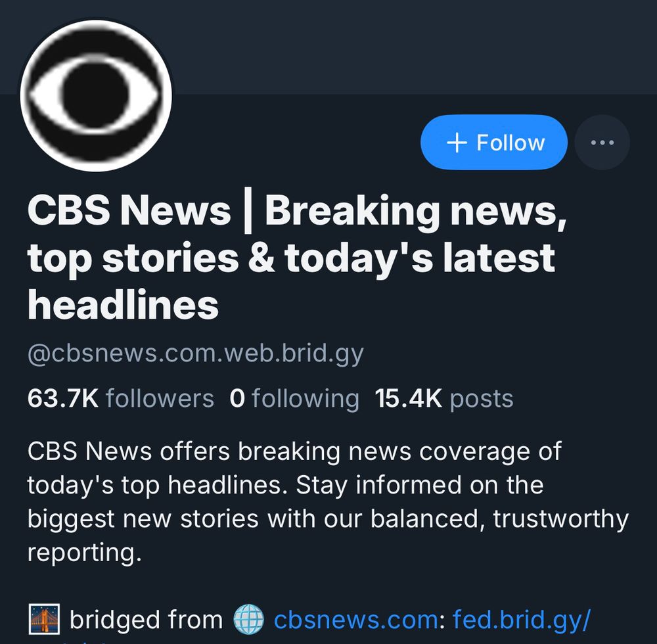Click the plus icon inside Follow button
This screenshot has width=657, height=644.
(457, 143)
